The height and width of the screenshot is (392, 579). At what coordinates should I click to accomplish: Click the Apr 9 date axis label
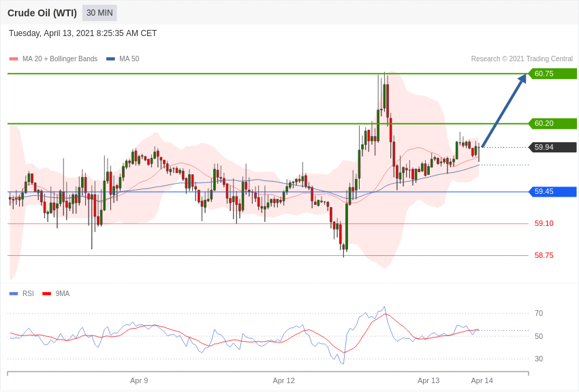coord(139,380)
